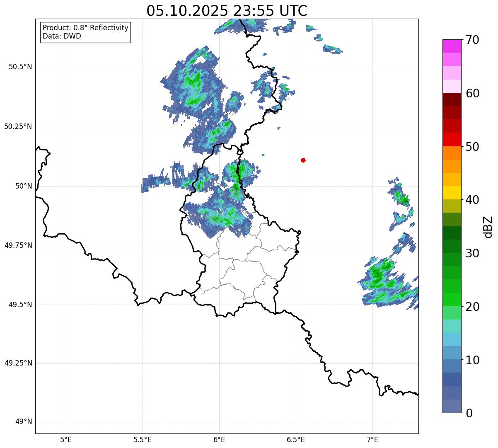Click the 'Product: 0.8° Reflectivity' label

coord(86,28)
